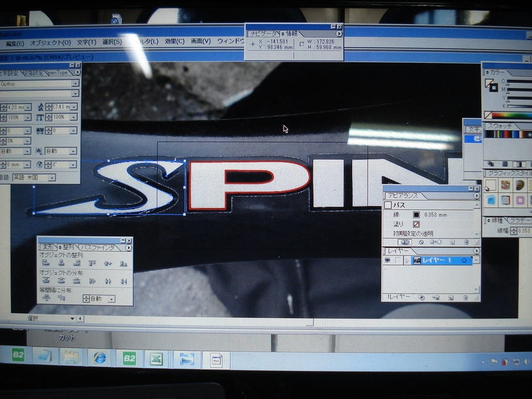
Task: Open the 英語:米国 language dropdown
Action: 52,177
